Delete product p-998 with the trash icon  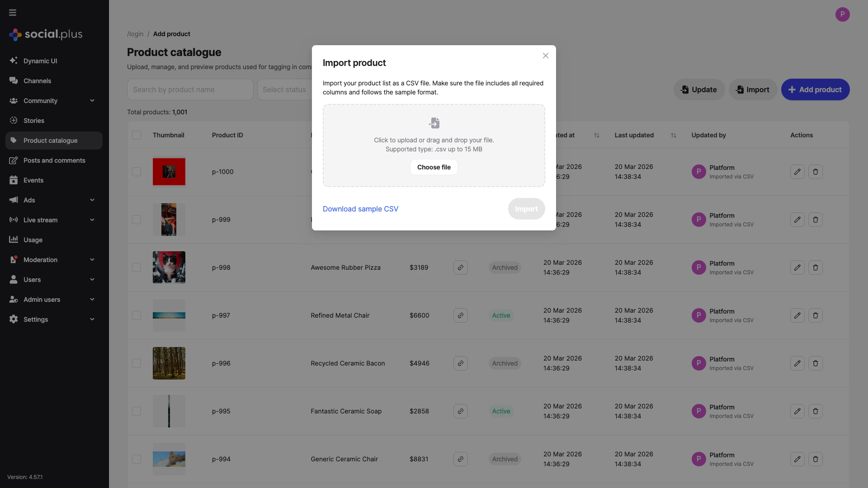(815, 267)
